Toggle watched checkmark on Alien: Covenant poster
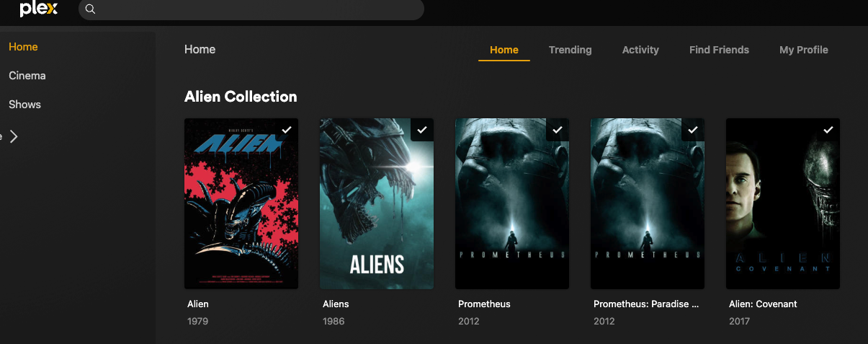Image resolution: width=868 pixels, height=344 pixels. 828,130
